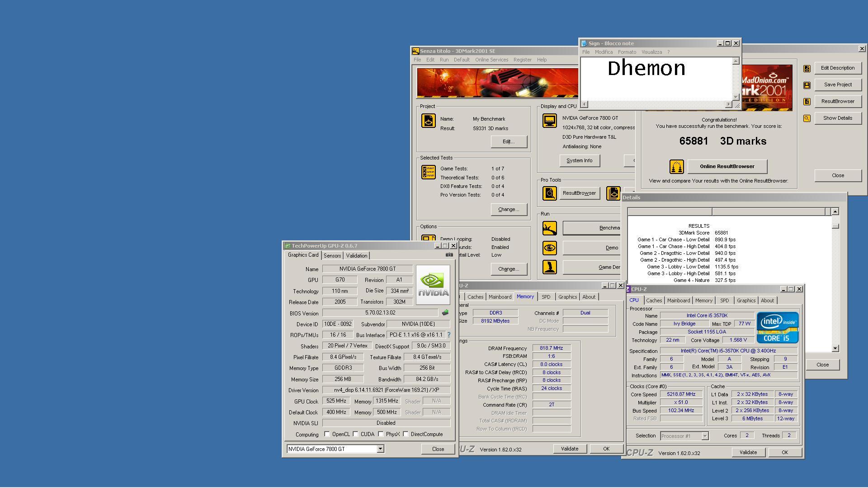This screenshot has height=488, width=868.
Task: Click the Edit Description icon
Action: tap(807, 68)
